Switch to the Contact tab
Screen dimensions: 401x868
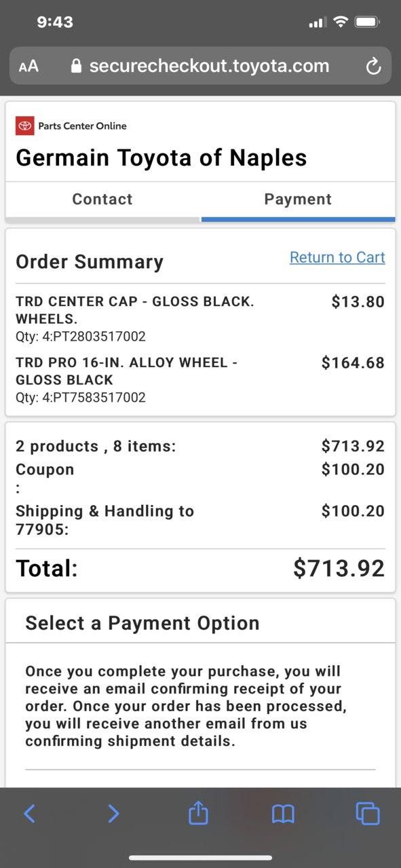pyautogui.click(x=102, y=199)
